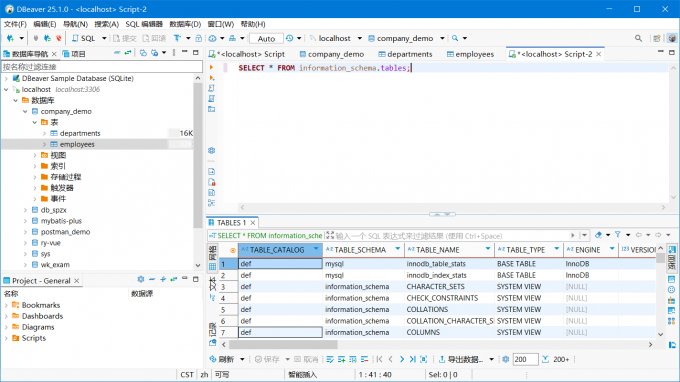Viewport: 680px width, 382px height.
Task: Expand the 存储过程 folder
Action: 35,177
